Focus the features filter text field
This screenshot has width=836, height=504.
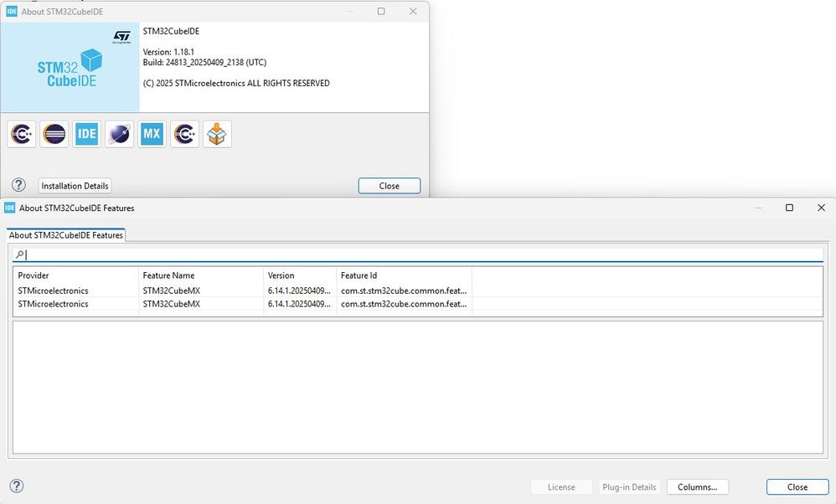click(x=418, y=255)
